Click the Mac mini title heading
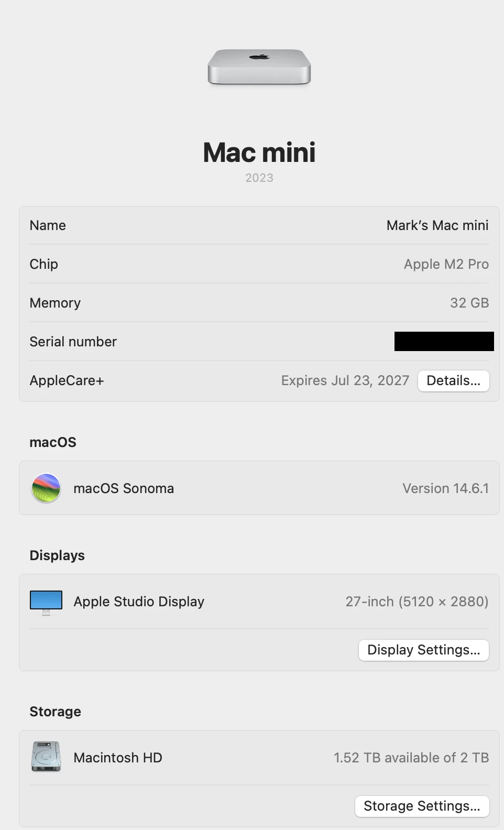The image size is (504, 830). click(x=259, y=152)
